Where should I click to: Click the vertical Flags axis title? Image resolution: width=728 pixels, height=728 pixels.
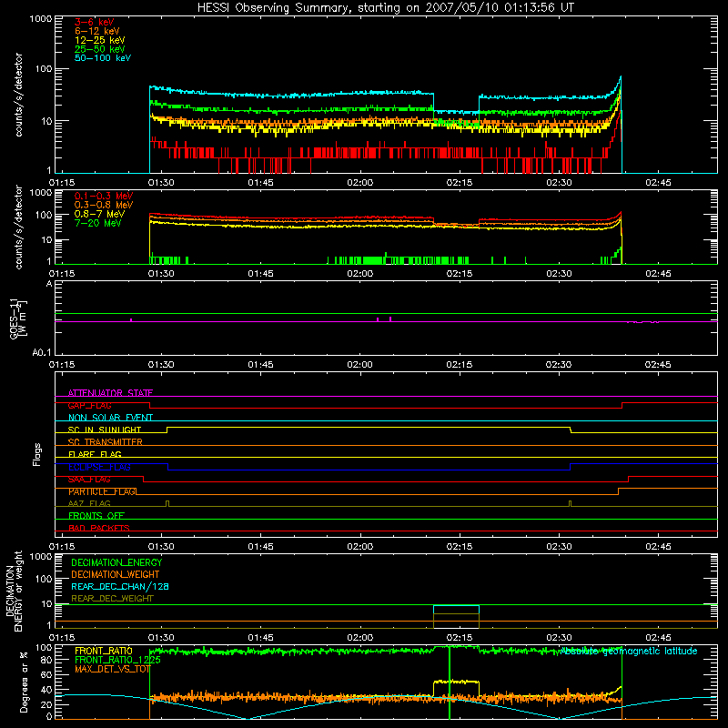pyautogui.click(x=37, y=454)
